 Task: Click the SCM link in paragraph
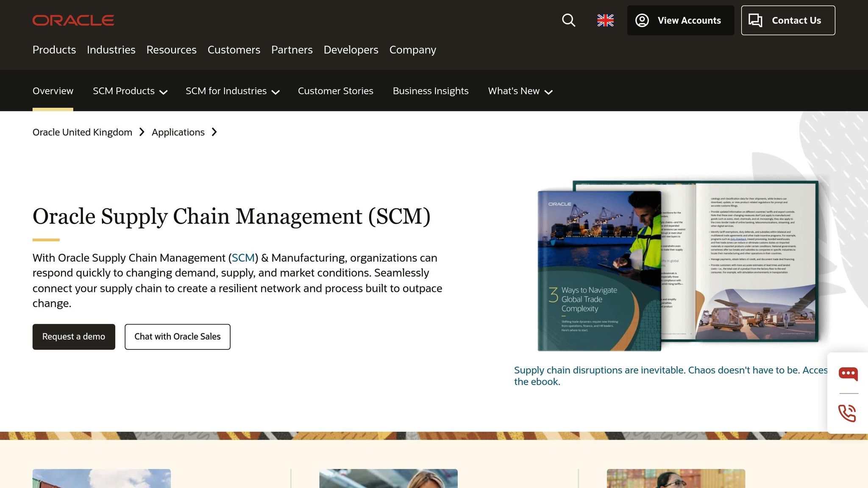(x=243, y=258)
